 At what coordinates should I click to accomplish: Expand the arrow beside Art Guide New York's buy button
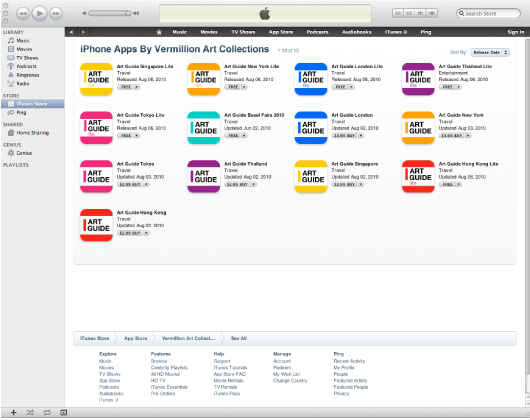point(468,135)
